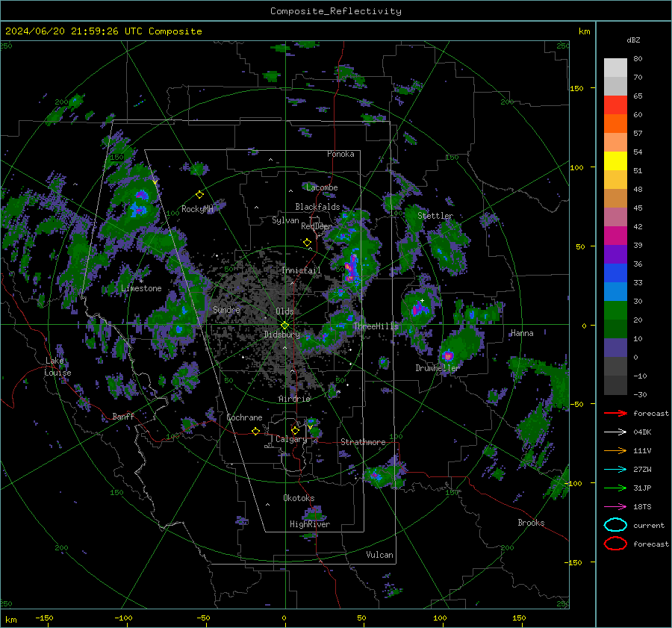The height and width of the screenshot is (628, 672).
Task: Click the Lake Louise label
Action: (x=57, y=367)
